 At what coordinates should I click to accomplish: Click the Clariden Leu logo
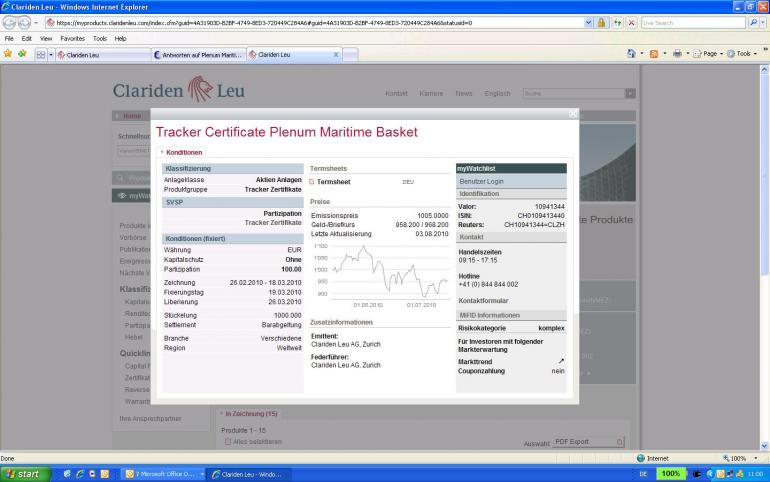coord(179,90)
